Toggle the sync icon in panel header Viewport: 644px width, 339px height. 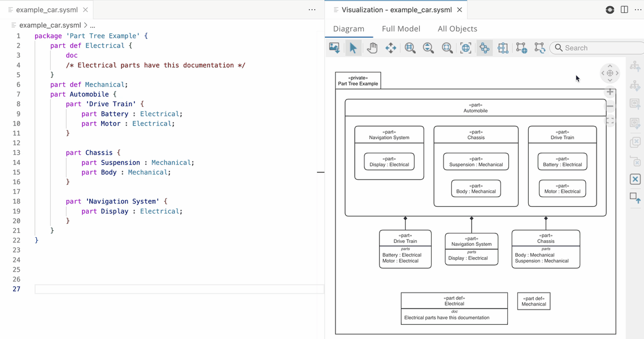[610, 10]
